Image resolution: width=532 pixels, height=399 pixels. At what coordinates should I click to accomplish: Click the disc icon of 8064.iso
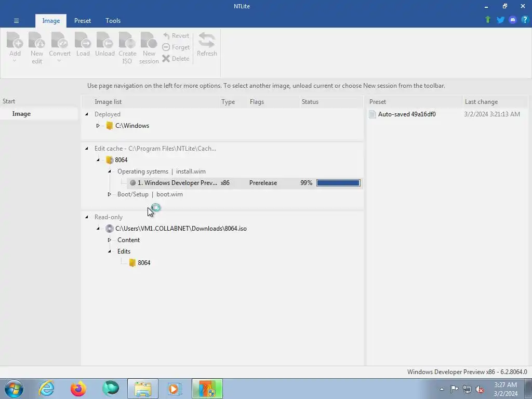(109, 229)
